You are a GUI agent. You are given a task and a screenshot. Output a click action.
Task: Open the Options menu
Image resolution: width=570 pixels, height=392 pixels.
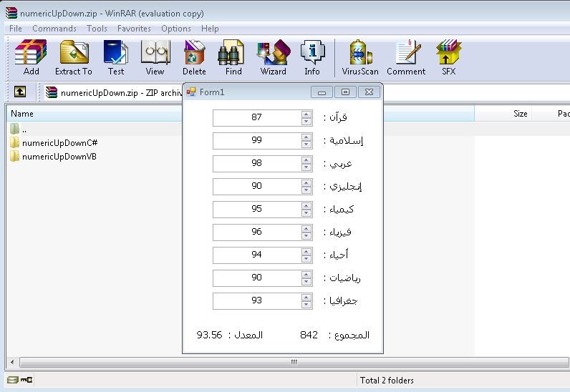tap(175, 29)
